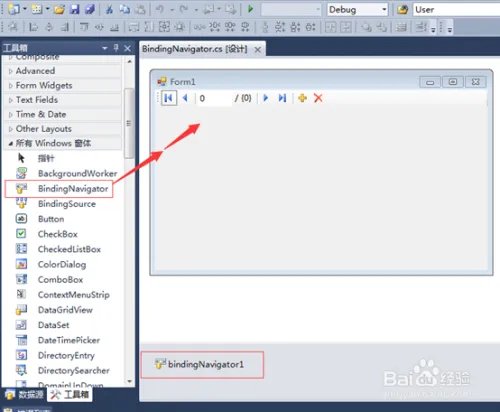Select the BindingNavigator.cs design tab
Viewport: 500px width, 412px height.
pos(195,49)
